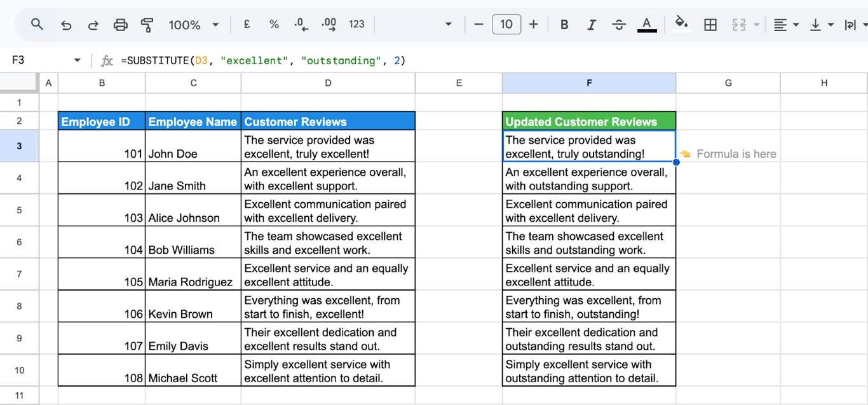Redo the last action
The image size is (868, 405).
[x=93, y=25]
